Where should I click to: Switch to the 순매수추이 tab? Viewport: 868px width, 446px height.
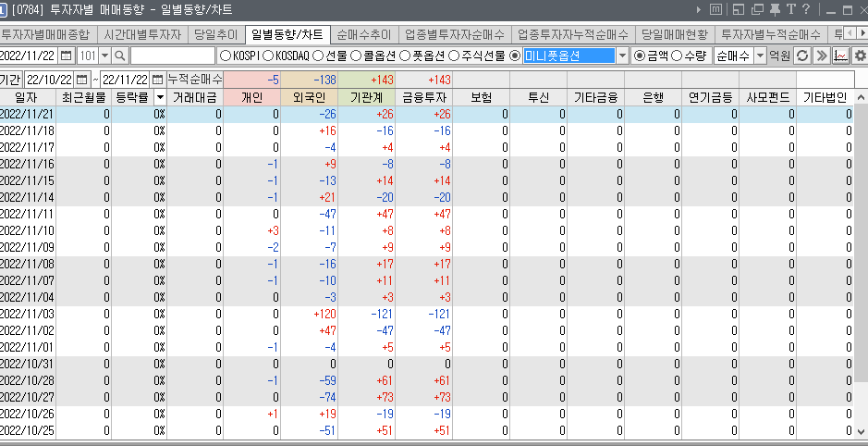(x=363, y=34)
